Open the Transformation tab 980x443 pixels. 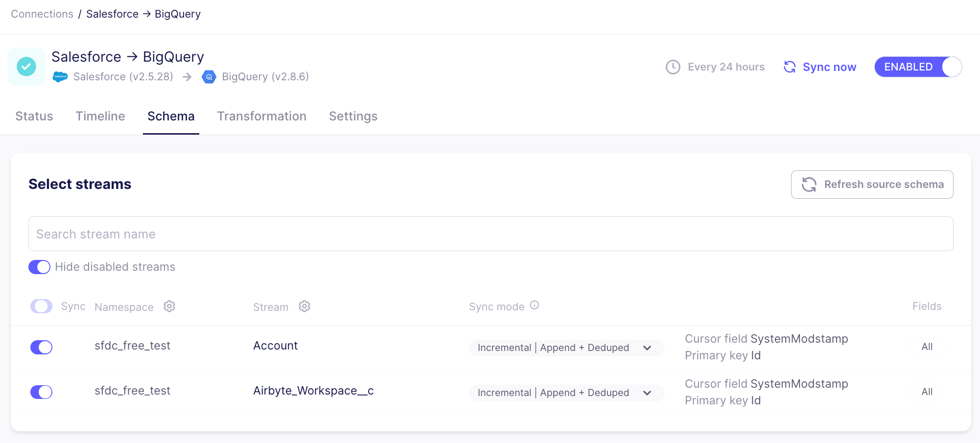(261, 117)
